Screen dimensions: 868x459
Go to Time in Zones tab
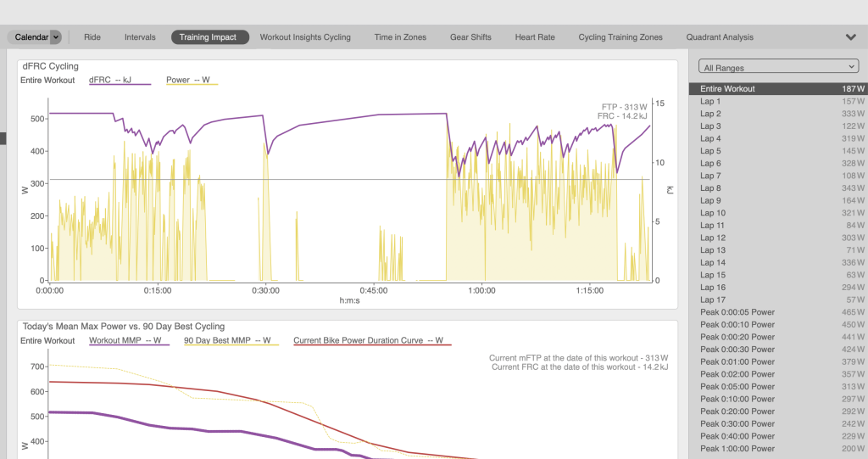coord(400,37)
